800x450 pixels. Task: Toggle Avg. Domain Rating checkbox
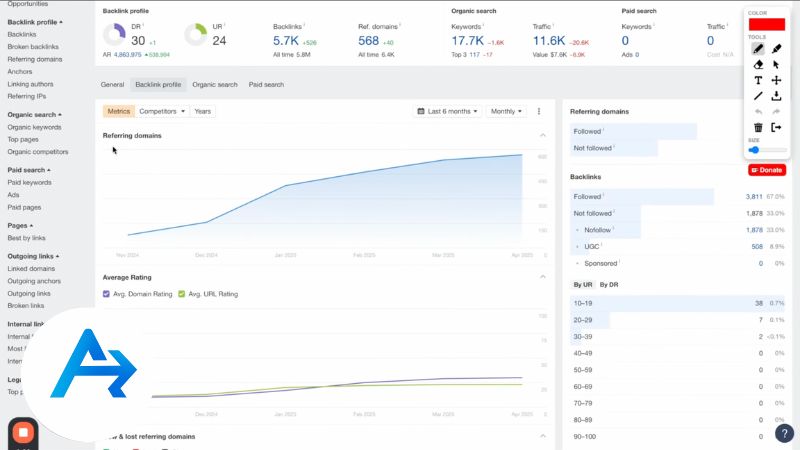[x=106, y=294]
